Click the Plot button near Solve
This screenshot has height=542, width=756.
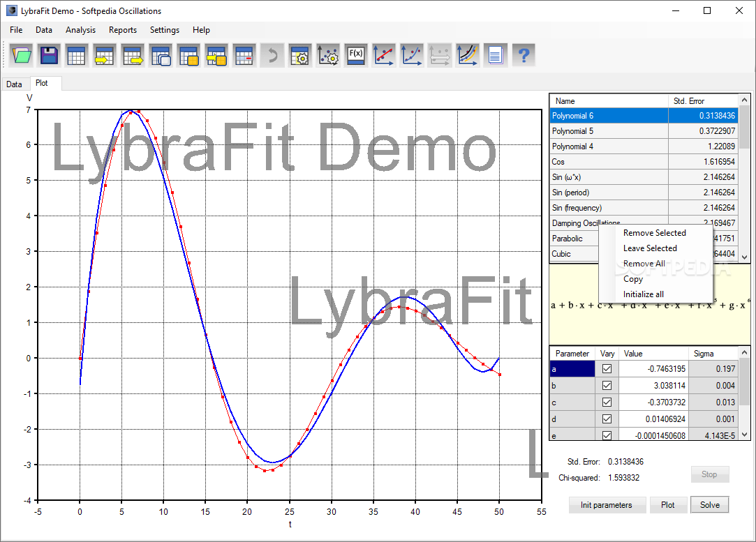pos(668,505)
